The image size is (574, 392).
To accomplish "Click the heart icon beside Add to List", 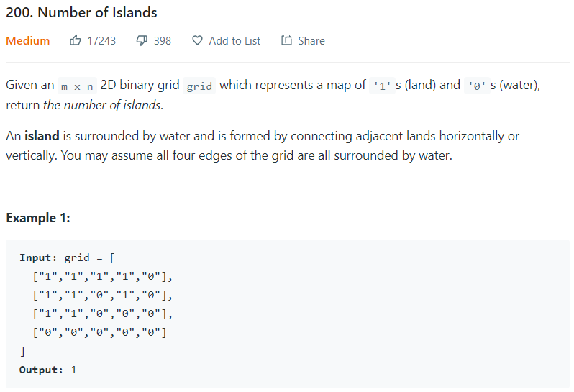I will (x=197, y=40).
